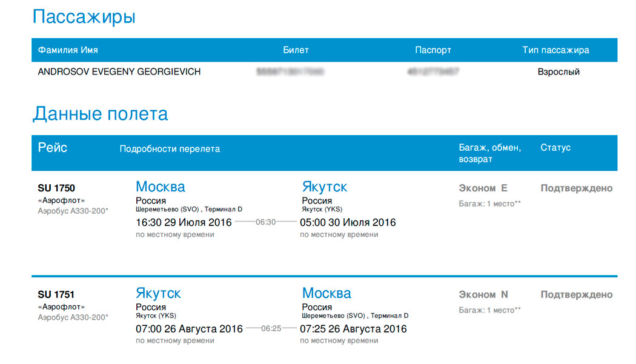Click flight number SU 1751
The height and width of the screenshot is (364, 636).
(56, 294)
